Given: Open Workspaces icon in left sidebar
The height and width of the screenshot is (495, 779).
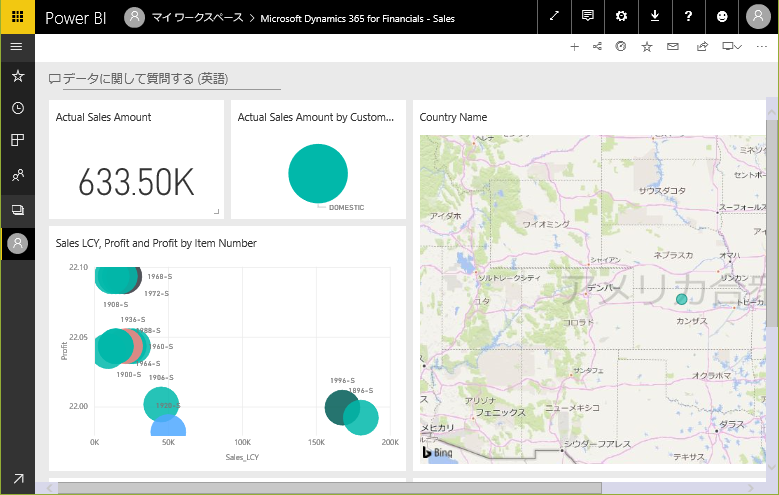Looking at the screenshot, I should point(17,210).
